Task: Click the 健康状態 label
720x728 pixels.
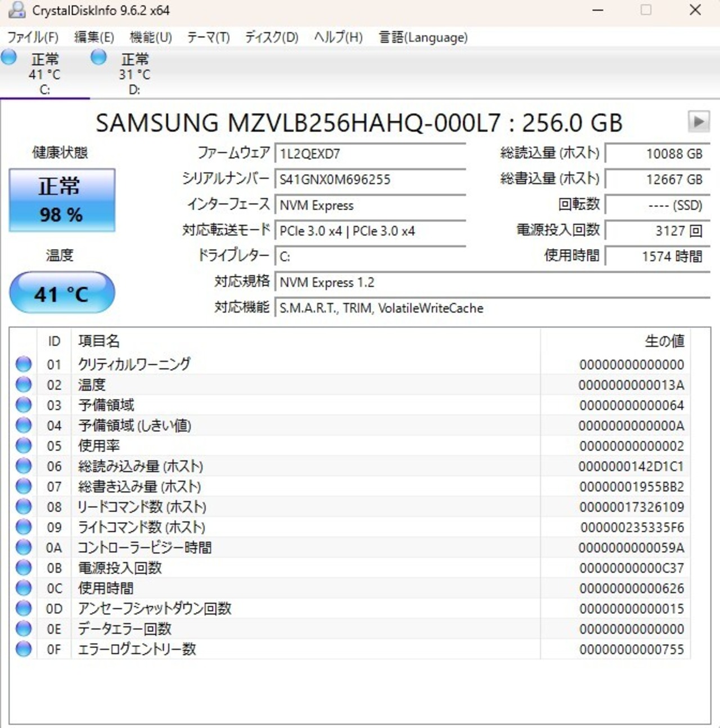Action: [60, 152]
